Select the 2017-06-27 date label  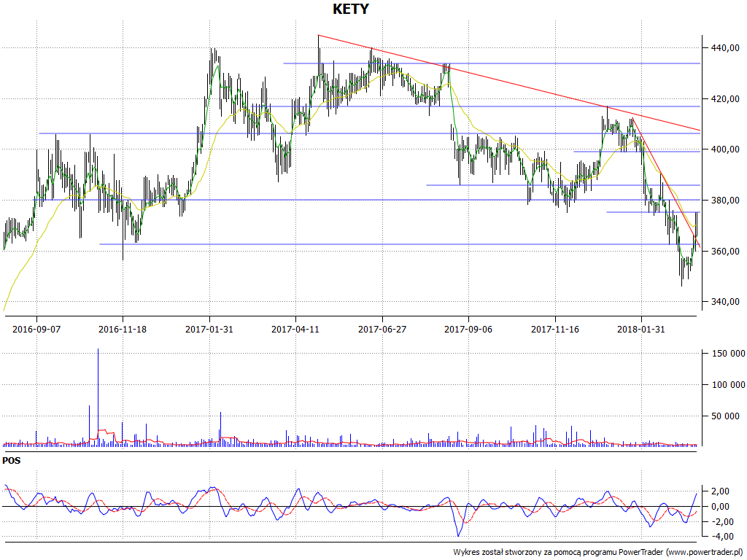[x=382, y=329]
